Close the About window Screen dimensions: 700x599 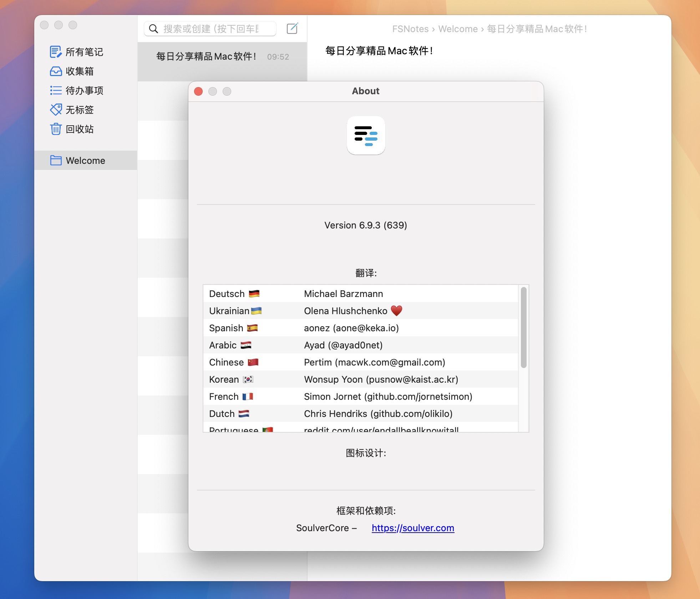tap(198, 91)
